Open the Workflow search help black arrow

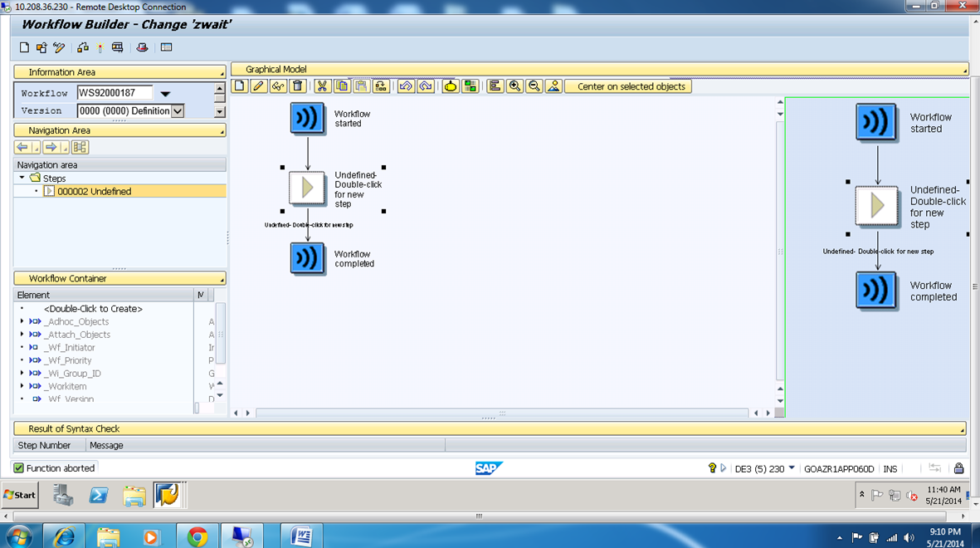tap(165, 93)
